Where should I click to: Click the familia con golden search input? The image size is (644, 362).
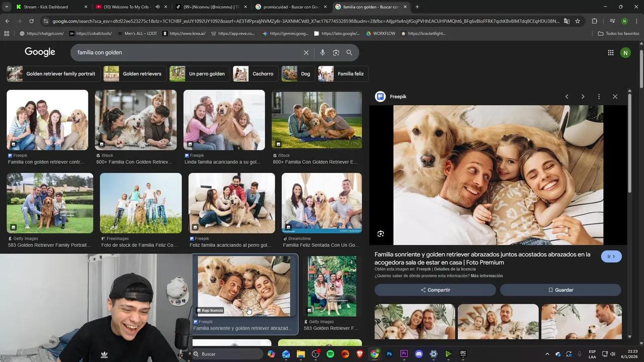click(x=186, y=52)
